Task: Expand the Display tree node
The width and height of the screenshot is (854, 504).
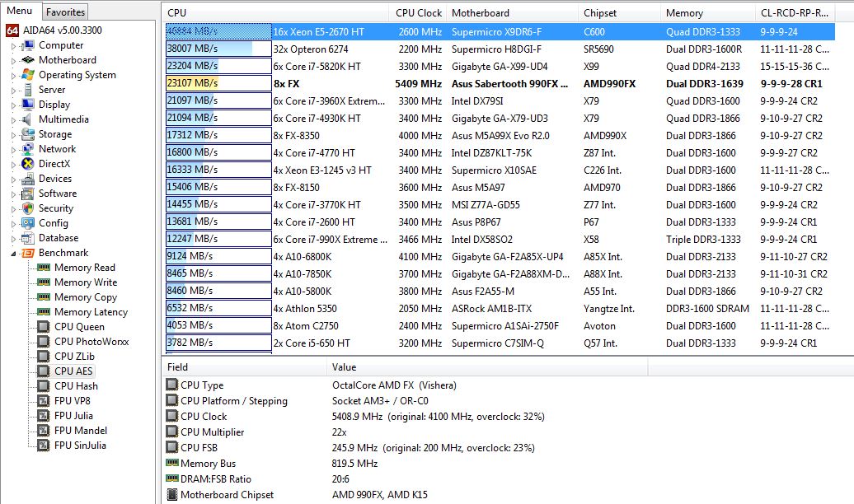Action: (x=14, y=105)
